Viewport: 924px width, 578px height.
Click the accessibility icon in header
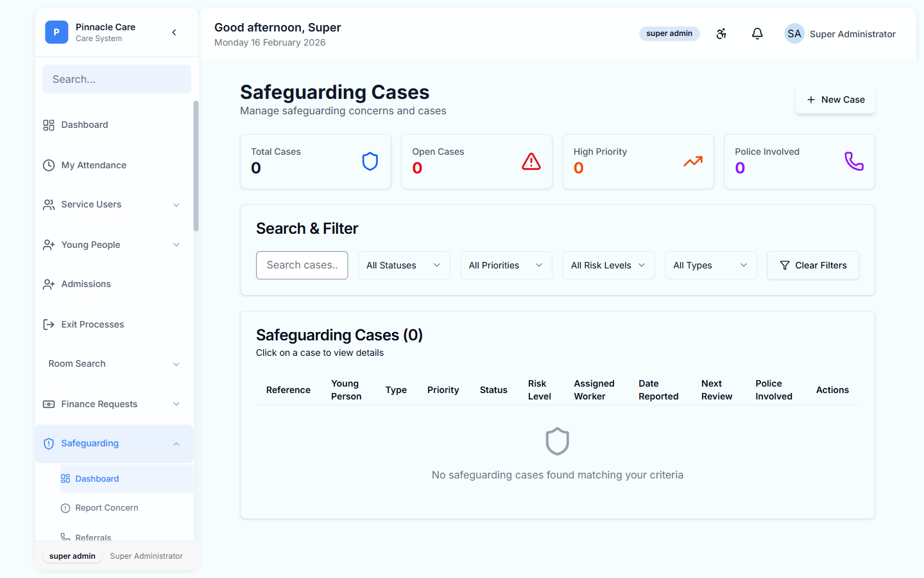[x=721, y=34]
